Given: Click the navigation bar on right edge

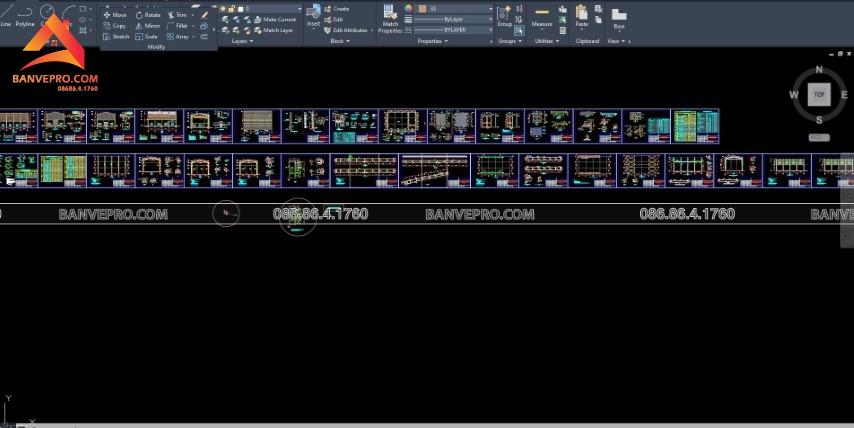Looking at the screenshot, I should click(x=847, y=201).
